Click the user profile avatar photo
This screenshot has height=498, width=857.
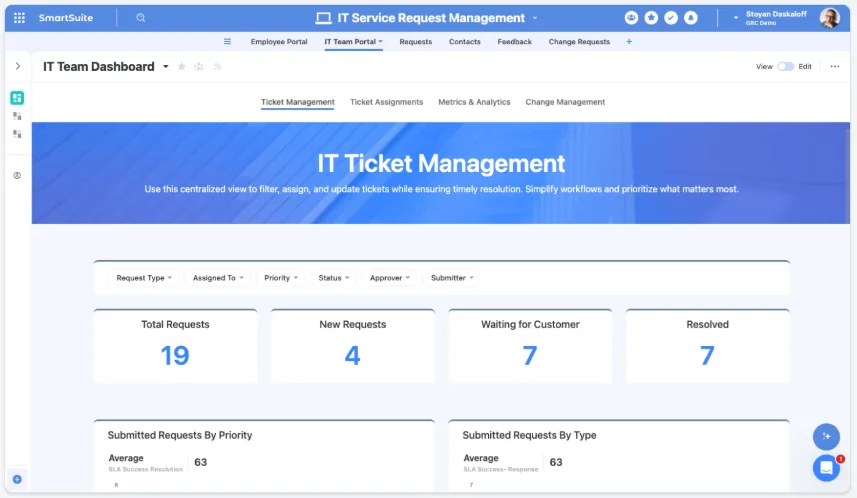830,18
